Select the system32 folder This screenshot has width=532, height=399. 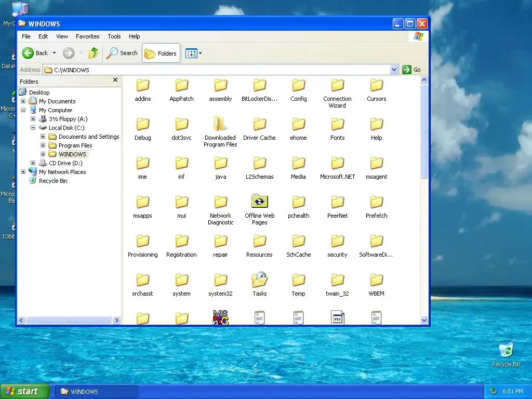point(220,285)
